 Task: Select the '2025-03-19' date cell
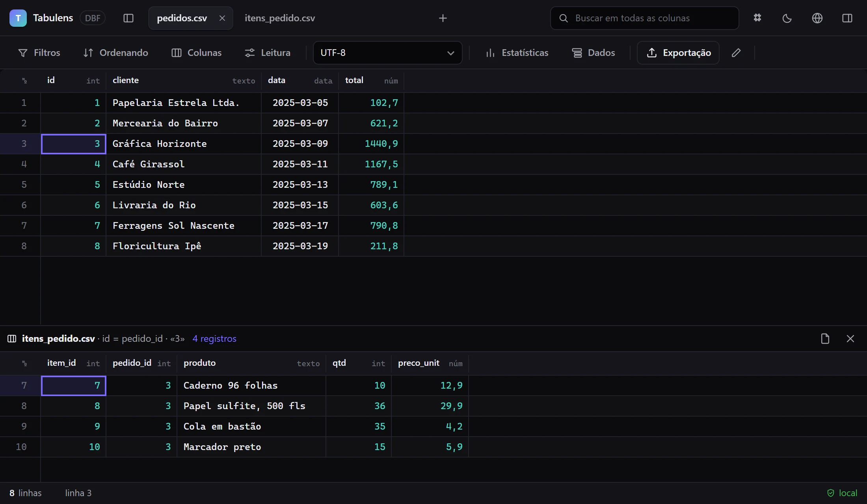300,246
